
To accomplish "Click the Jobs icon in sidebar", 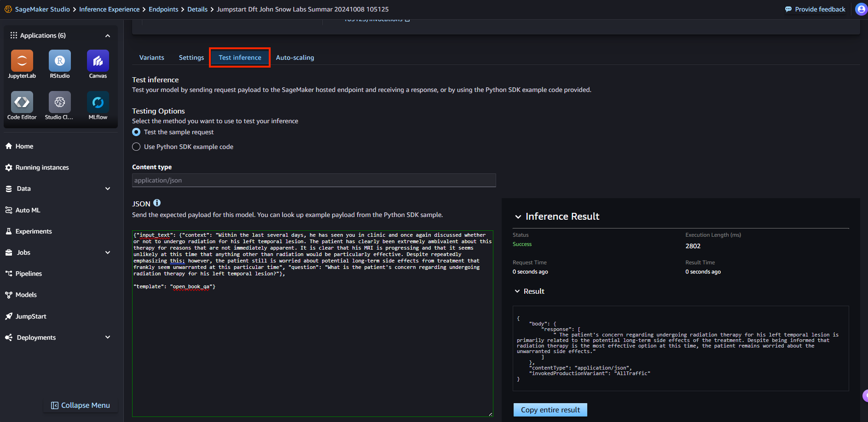I will pos(9,252).
